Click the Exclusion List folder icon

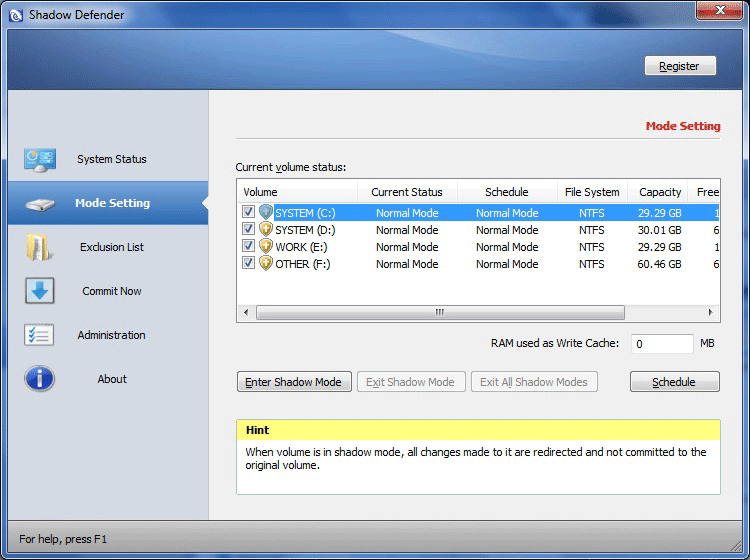[38, 247]
